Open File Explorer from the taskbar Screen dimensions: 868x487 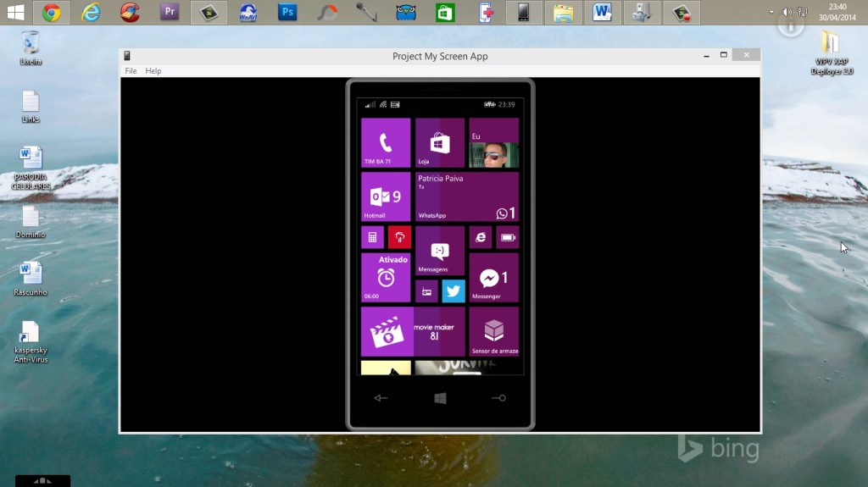click(563, 12)
